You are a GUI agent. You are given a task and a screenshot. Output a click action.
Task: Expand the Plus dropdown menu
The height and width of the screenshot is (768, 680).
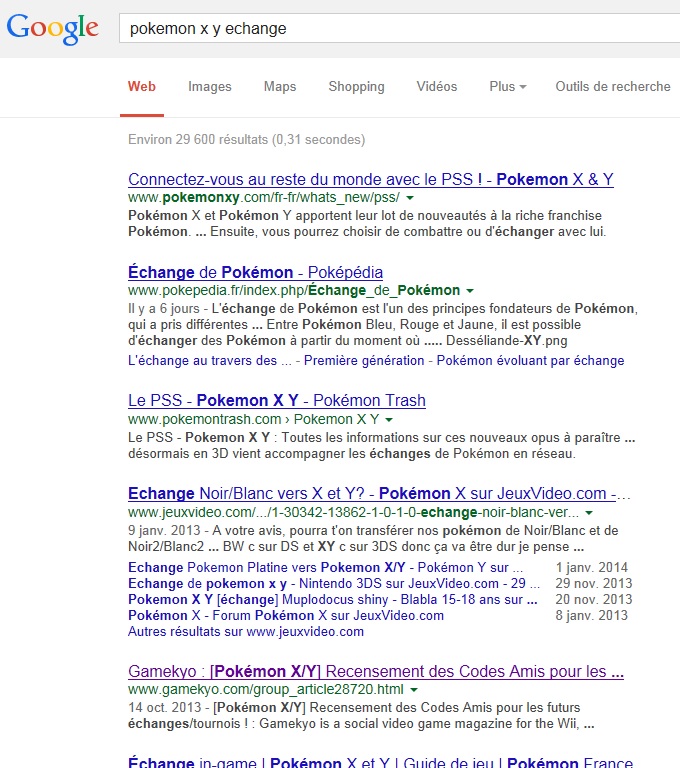pos(508,87)
